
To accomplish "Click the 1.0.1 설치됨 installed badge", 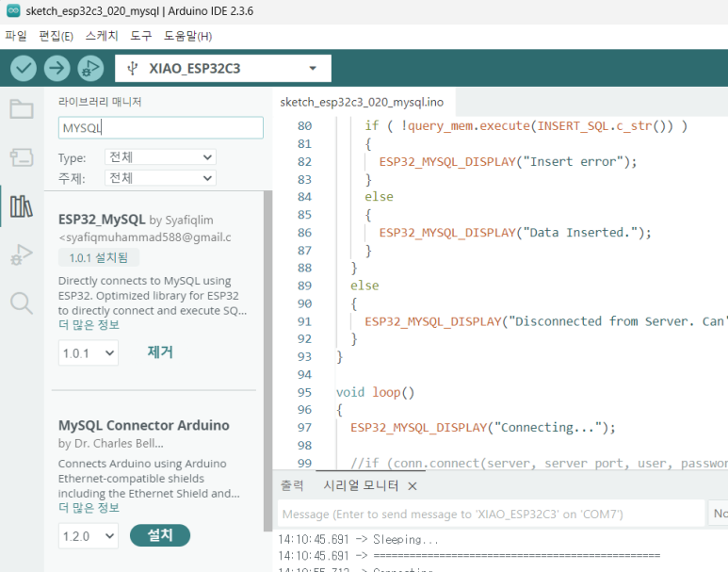I will (x=99, y=258).
